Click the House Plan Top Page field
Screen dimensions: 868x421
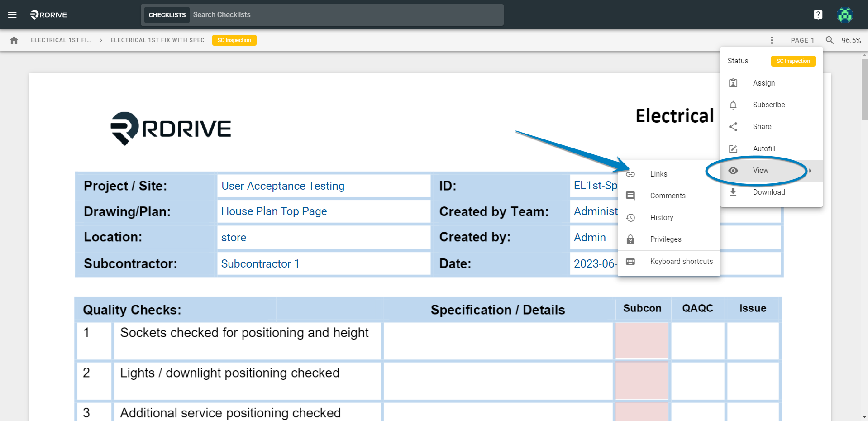click(324, 211)
